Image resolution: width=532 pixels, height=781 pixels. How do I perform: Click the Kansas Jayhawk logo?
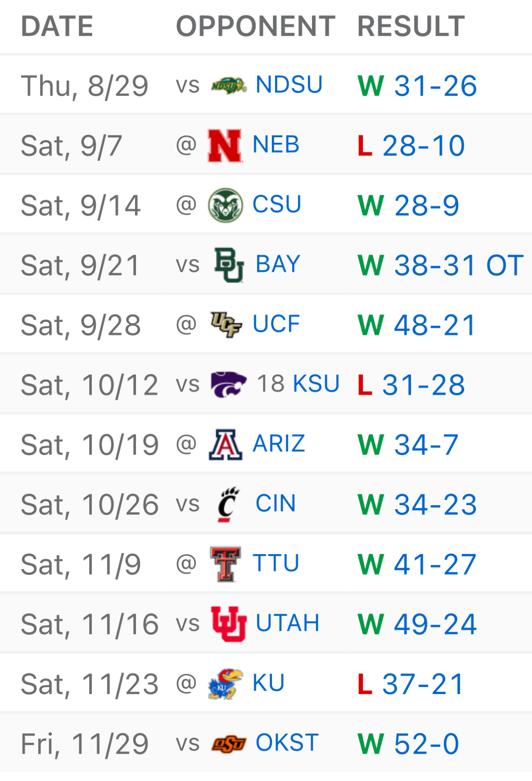tap(226, 684)
